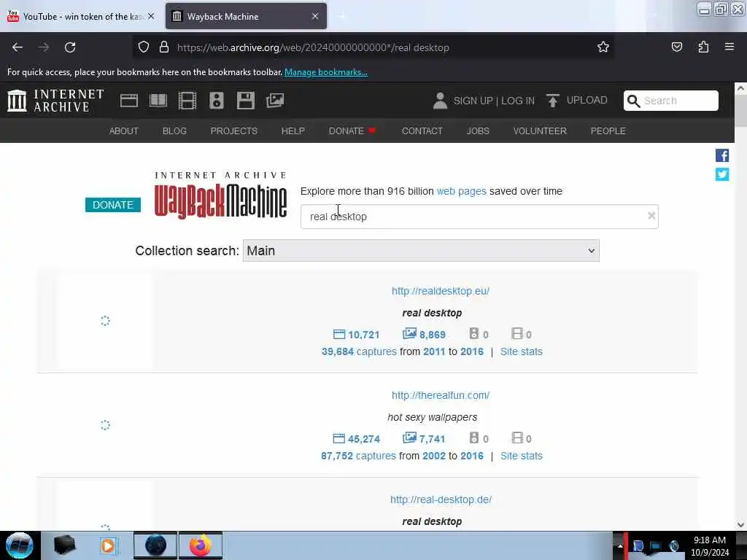This screenshot has height=560, width=747.
Task: Open the ABOUT menu item
Action: (124, 131)
